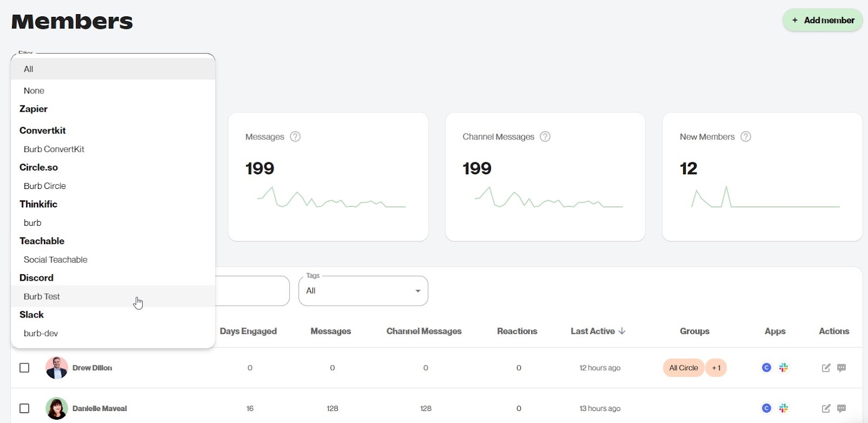
Task: Choose the burb-dev Slack filter option
Action: pyautogui.click(x=41, y=333)
